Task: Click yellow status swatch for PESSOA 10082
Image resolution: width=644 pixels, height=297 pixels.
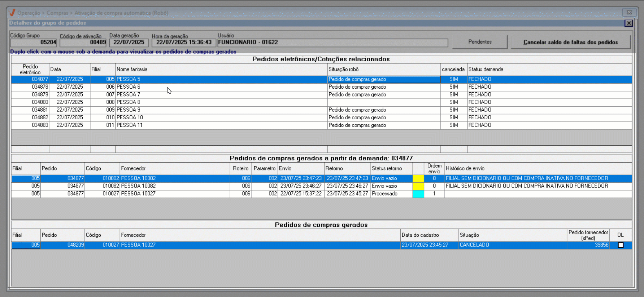Action: coord(418,186)
